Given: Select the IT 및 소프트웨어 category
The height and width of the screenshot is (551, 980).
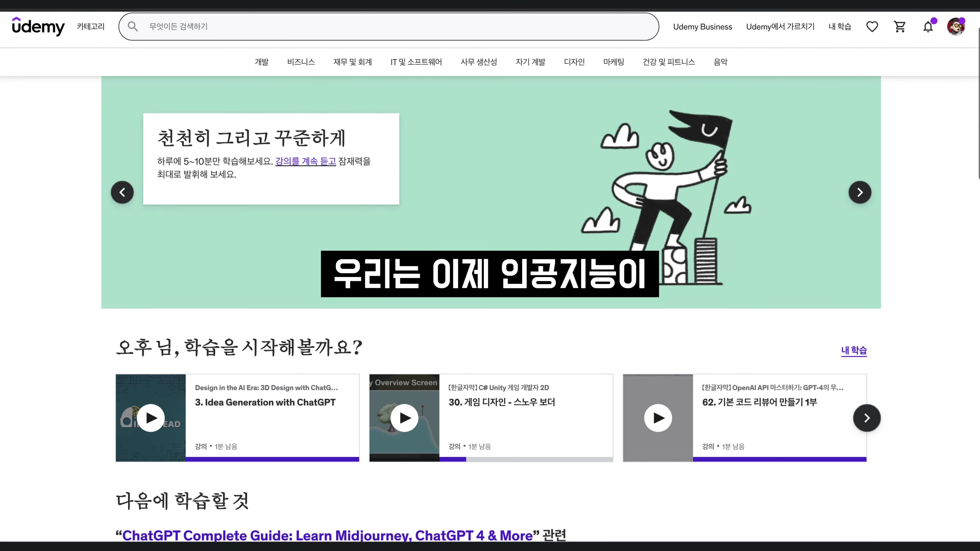Looking at the screenshot, I should coord(416,62).
